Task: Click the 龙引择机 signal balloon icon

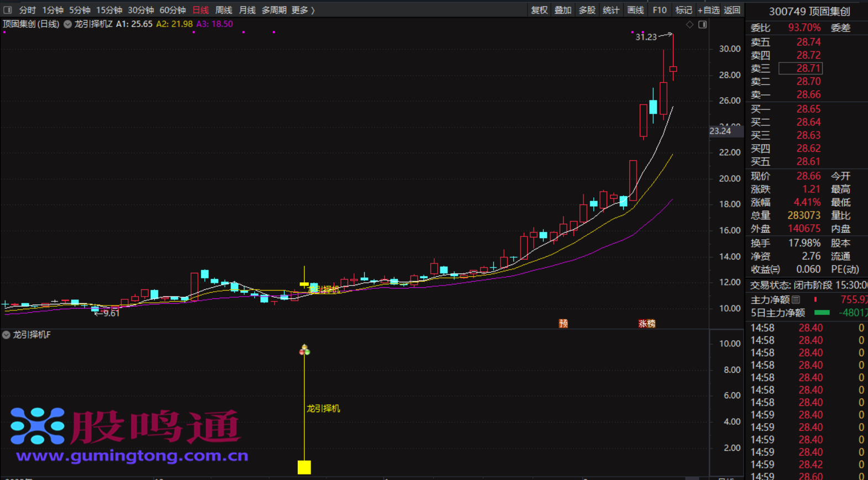Action: click(x=304, y=350)
